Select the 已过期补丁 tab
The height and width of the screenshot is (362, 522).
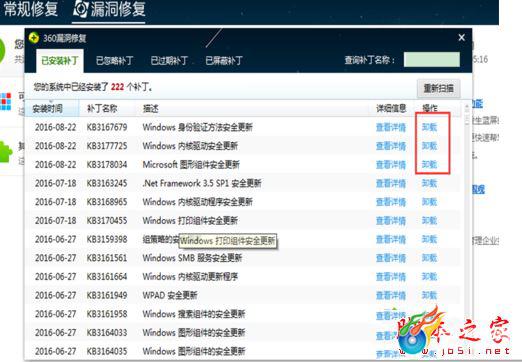pyautogui.click(x=169, y=61)
